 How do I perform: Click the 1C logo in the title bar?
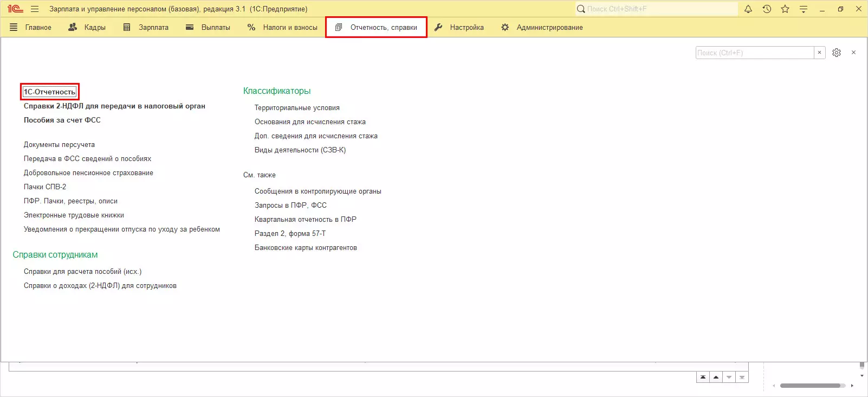click(15, 9)
